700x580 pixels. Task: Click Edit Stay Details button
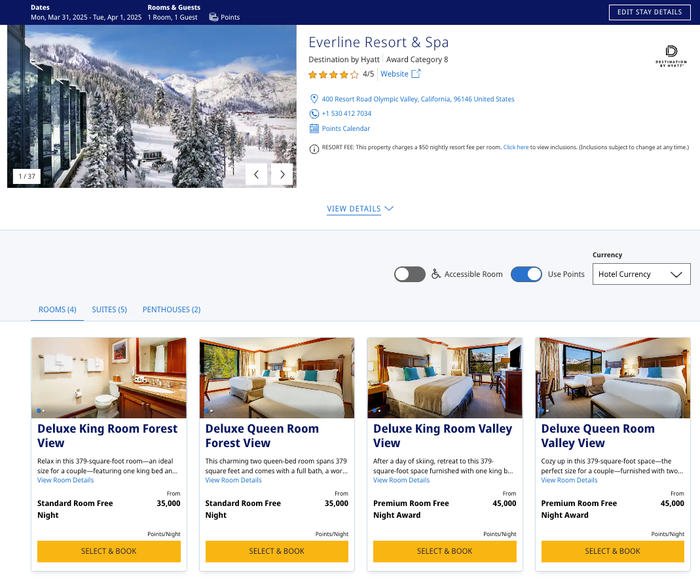[650, 12]
